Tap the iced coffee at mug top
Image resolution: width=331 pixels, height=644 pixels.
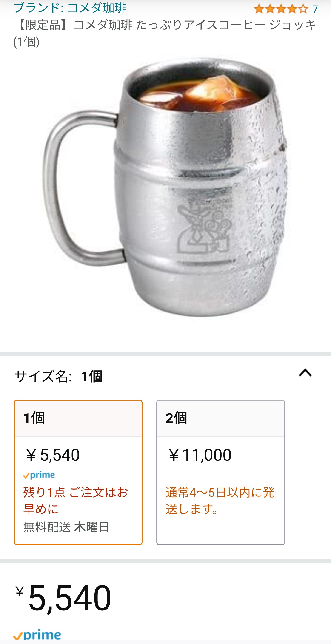point(198,95)
